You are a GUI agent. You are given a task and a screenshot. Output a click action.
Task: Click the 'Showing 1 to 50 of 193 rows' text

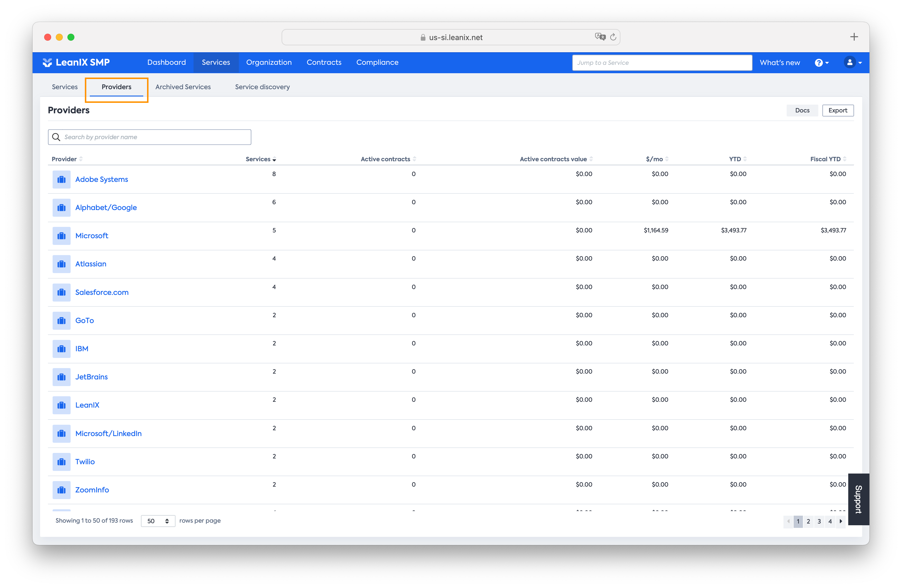click(x=94, y=521)
